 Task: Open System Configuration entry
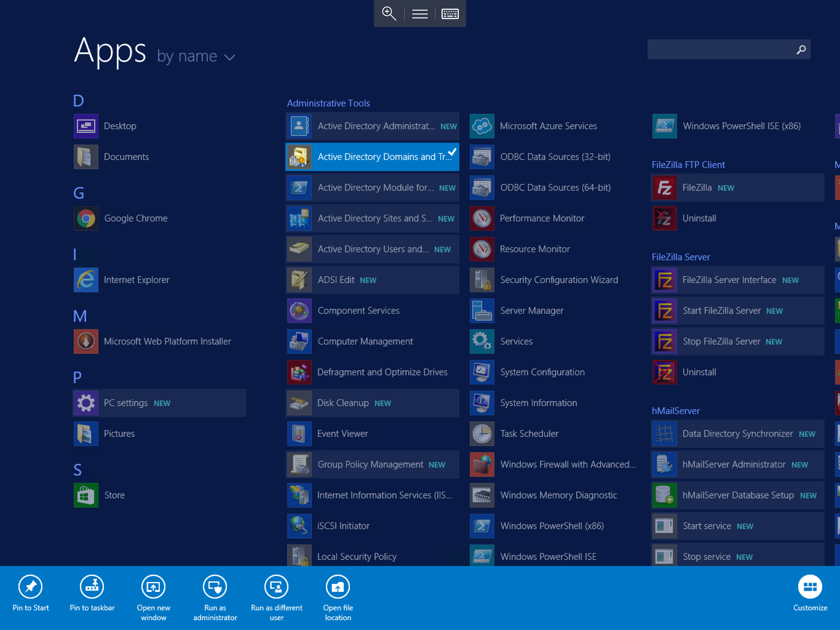tap(555, 372)
